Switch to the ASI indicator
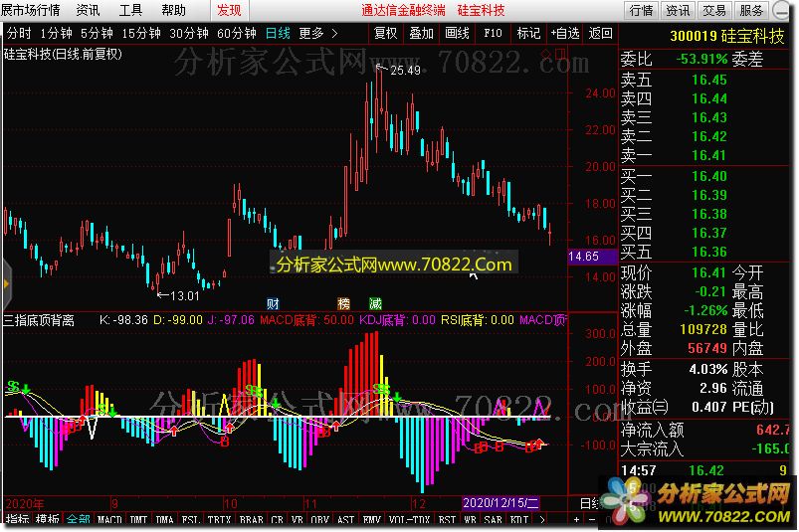The width and height of the screenshot is (799, 532). pos(345,520)
